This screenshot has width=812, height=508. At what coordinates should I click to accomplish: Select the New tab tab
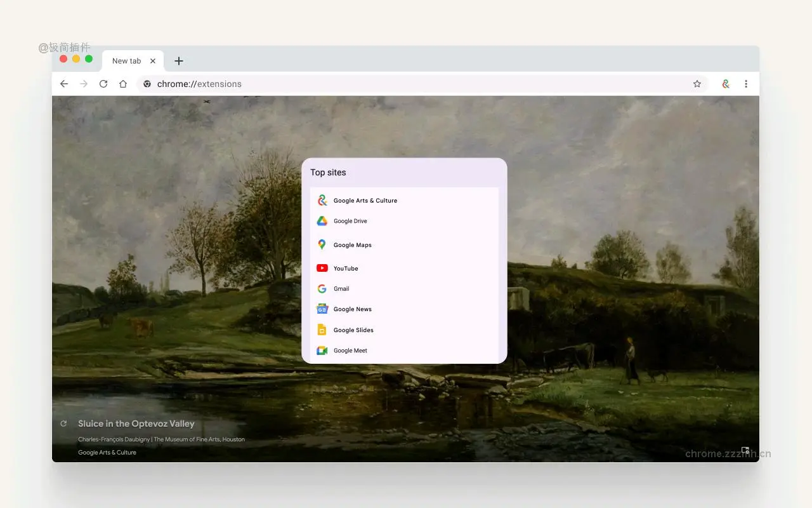[127, 60]
